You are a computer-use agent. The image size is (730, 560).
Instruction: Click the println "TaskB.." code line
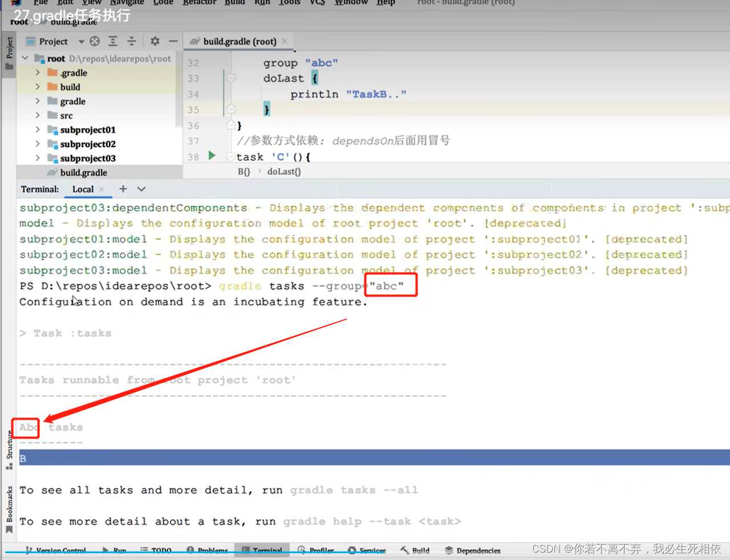(348, 94)
